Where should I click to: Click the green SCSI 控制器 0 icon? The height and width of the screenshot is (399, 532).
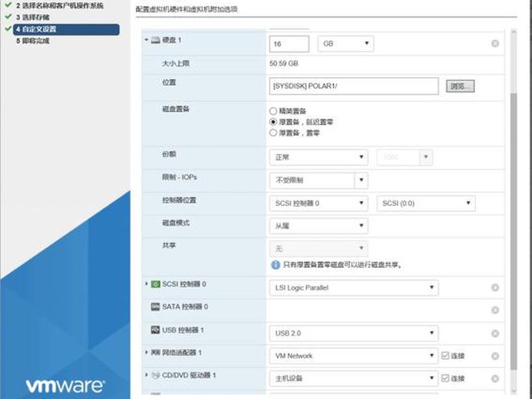pos(156,284)
